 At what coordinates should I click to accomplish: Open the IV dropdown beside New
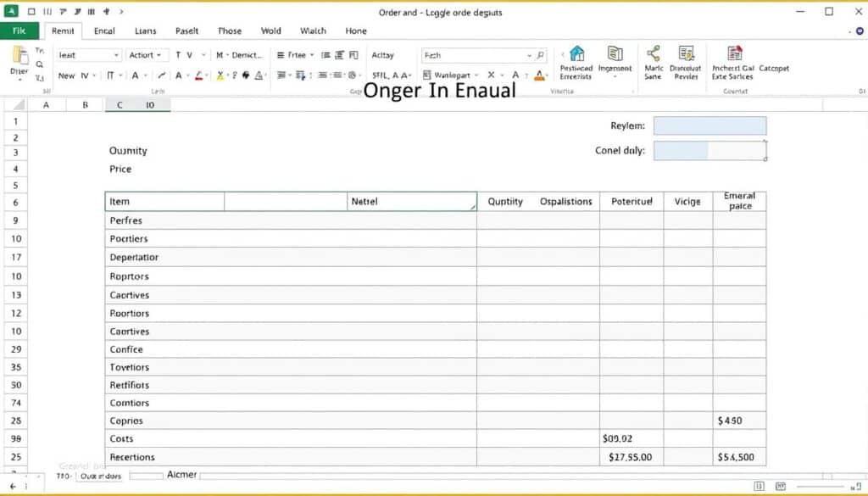[88, 75]
